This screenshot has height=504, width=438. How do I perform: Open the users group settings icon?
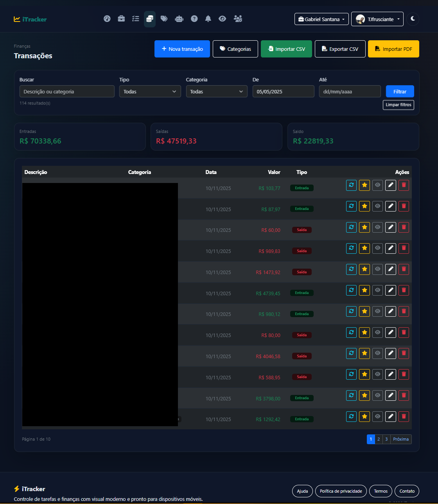238,19
